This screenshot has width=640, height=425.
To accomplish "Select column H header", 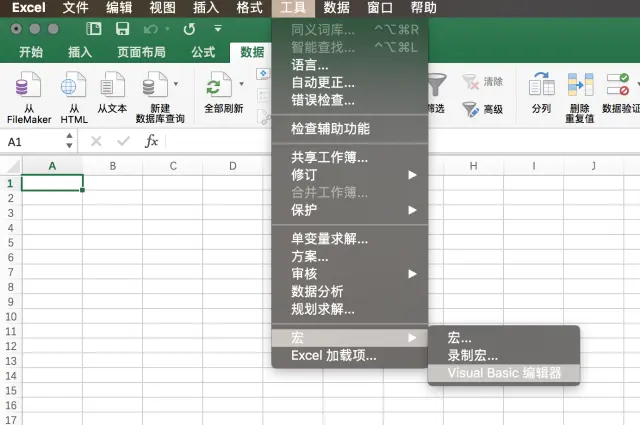I will 473,166.
